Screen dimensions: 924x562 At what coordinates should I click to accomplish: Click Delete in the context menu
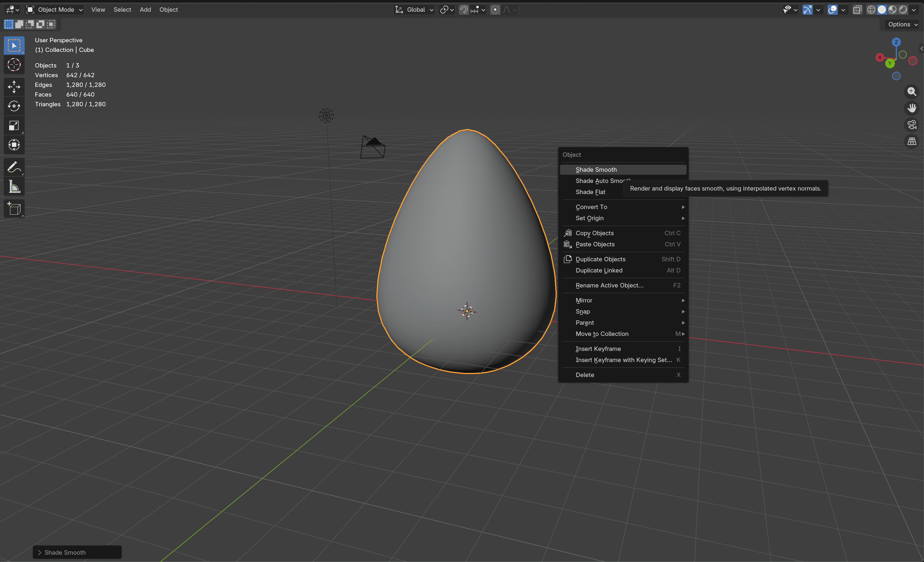623,375
